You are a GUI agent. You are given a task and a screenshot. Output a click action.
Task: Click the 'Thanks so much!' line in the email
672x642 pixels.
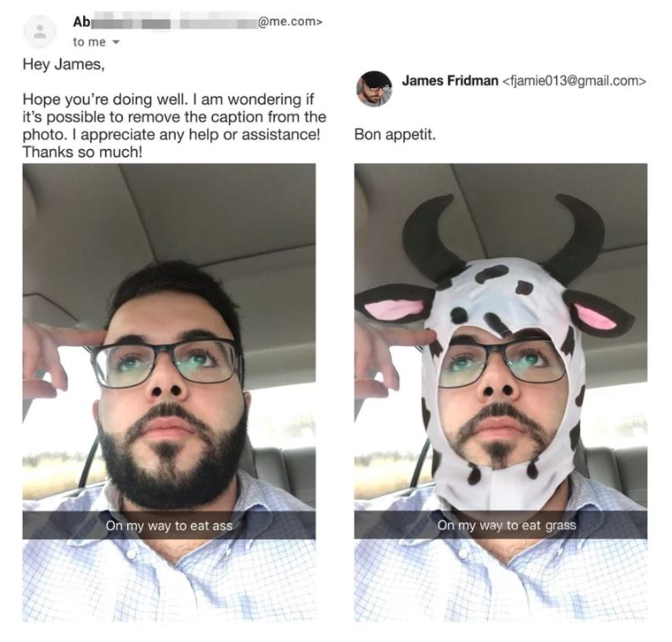point(81,152)
